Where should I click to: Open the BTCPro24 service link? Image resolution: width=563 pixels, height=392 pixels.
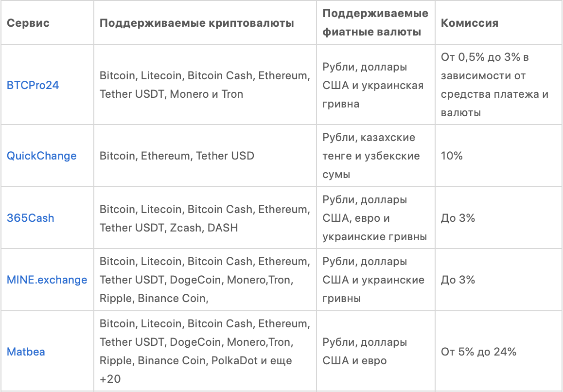click(33, 85)
